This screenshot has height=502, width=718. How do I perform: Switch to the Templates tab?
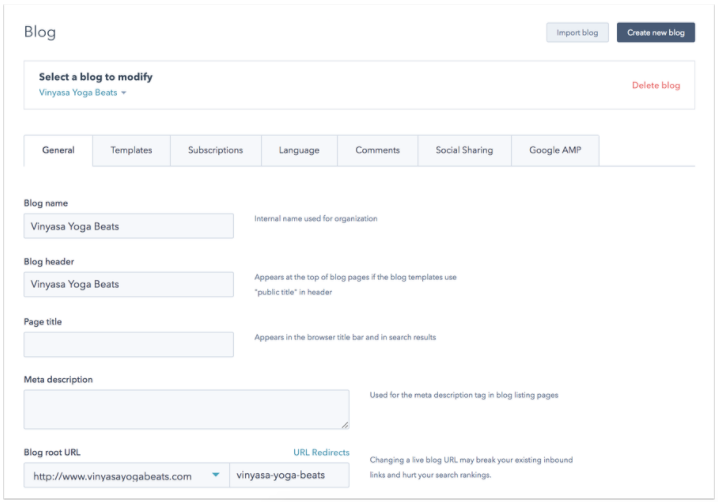point(131,150)
